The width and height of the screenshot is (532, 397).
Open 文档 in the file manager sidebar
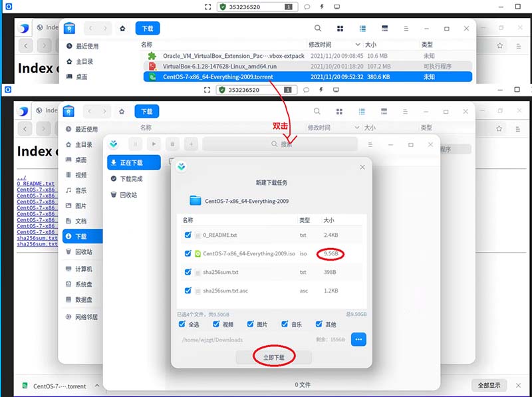pos(80,221)
